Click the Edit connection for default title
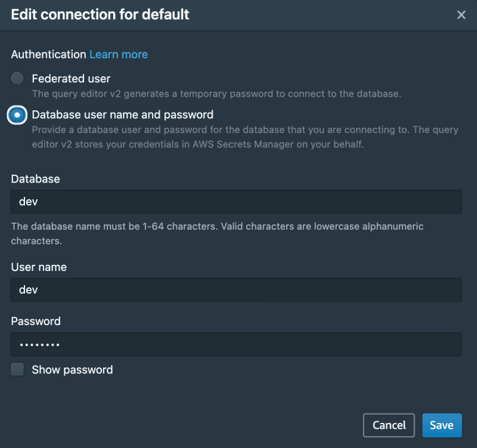This screenshot has width=477, height=448. 100,14
